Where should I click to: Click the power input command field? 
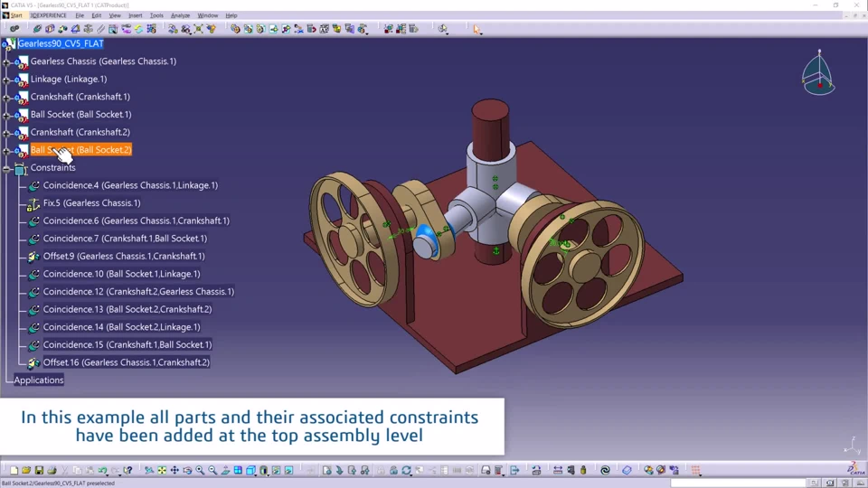point(739,483)
